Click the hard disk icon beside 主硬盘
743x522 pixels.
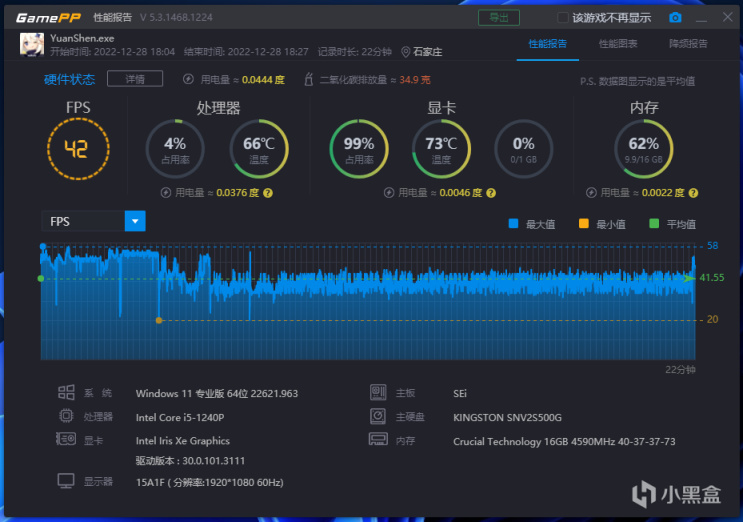pyautogui.click(x=378, y=416)
